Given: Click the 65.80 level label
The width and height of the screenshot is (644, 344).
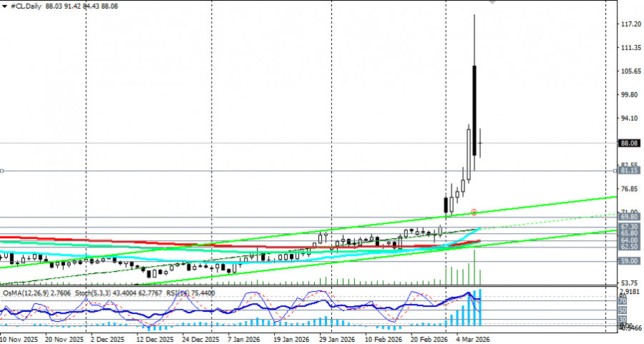Looking at the screenshot, I should pyautogui.click(x=629, y=233).
